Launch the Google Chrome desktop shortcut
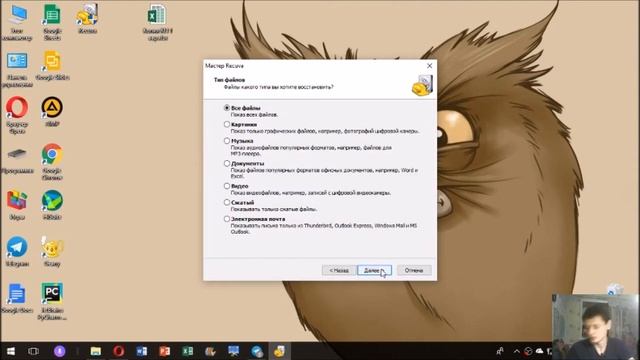 52,162
